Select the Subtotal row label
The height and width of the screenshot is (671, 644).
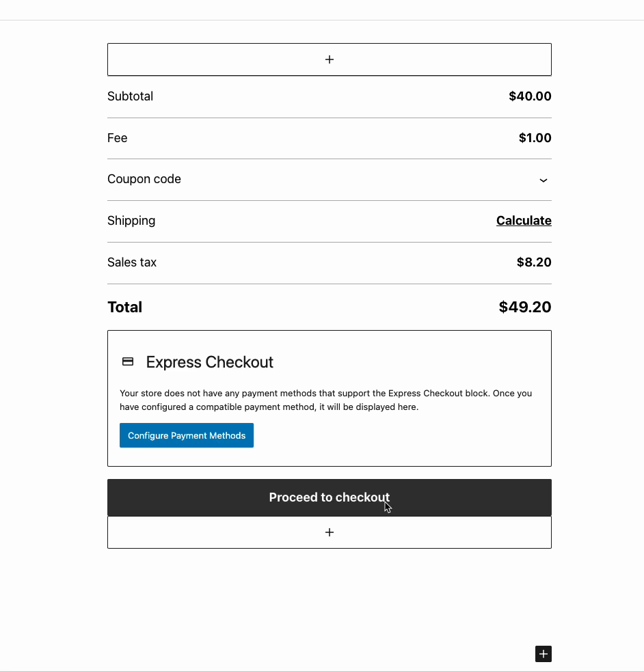tap(130, 96)
